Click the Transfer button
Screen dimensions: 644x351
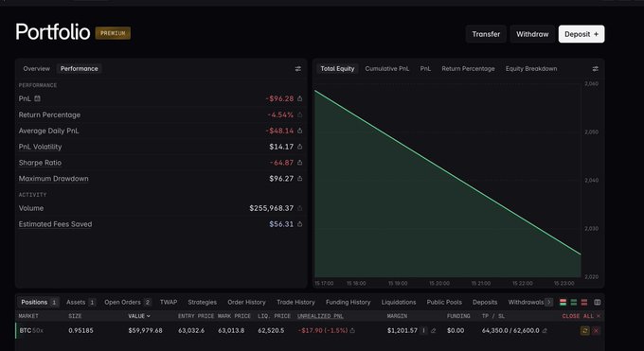tap(486, 34)
